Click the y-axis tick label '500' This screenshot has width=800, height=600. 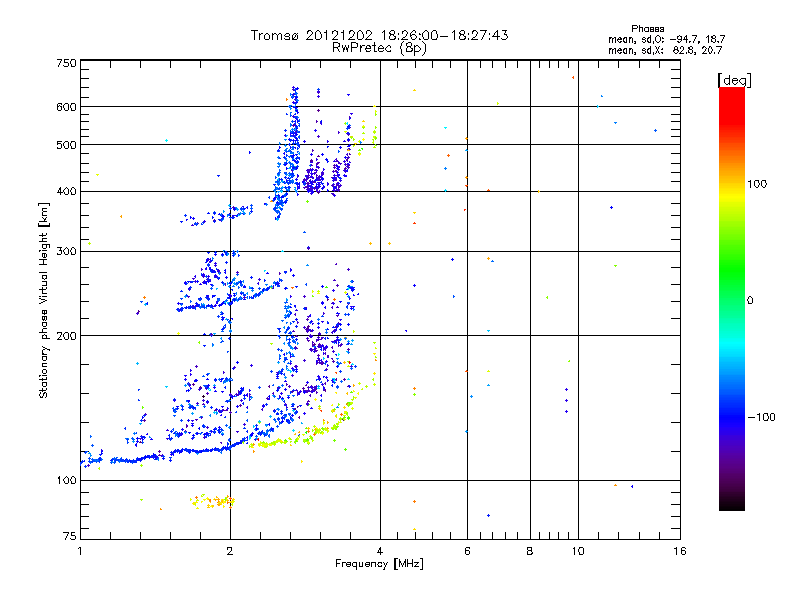(66, 145)
